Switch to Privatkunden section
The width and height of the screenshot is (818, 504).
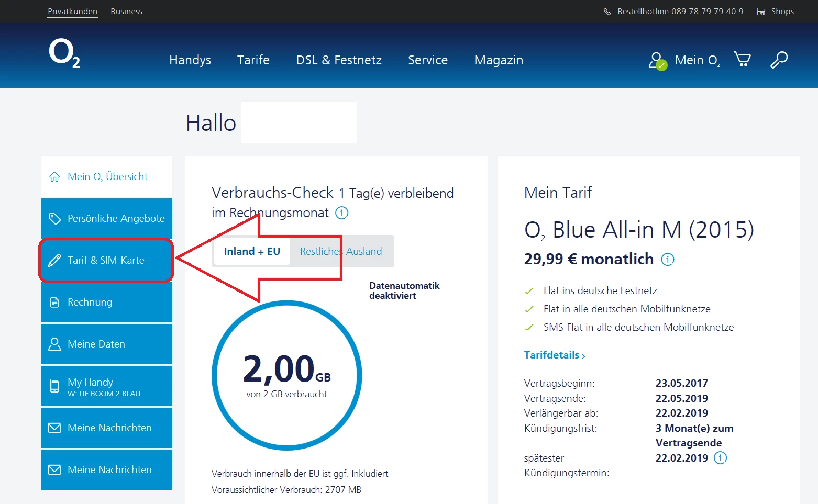point(73,12)
